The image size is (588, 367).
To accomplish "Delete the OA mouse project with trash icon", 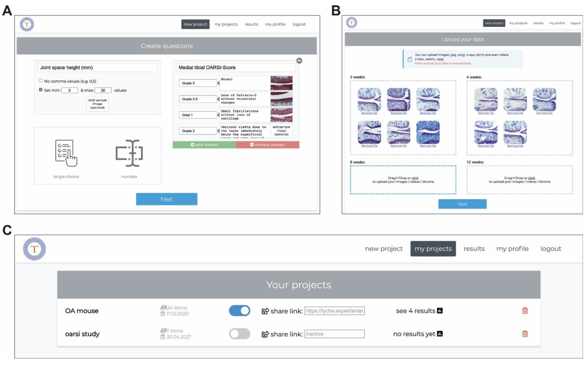I will coord(525,311).
